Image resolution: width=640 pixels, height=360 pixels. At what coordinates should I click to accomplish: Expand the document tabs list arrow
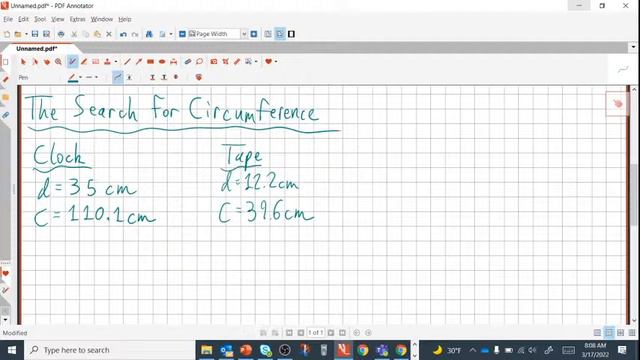[633, 47]
